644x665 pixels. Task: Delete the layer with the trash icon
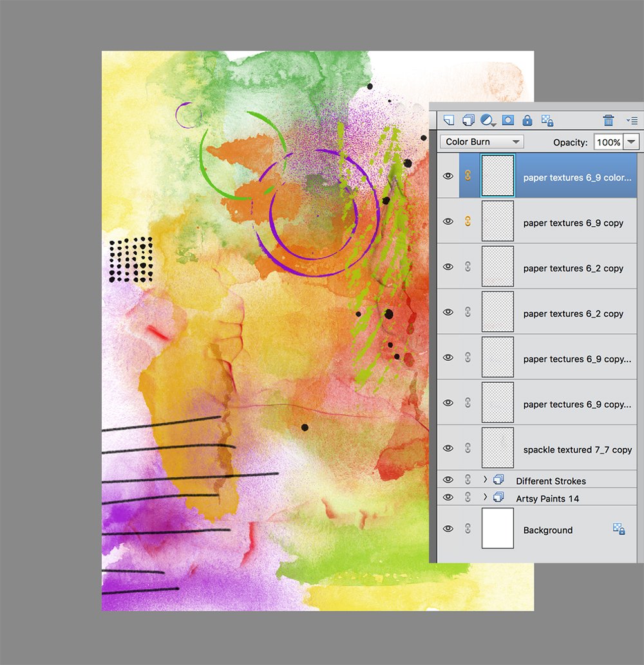click(609, 120)
